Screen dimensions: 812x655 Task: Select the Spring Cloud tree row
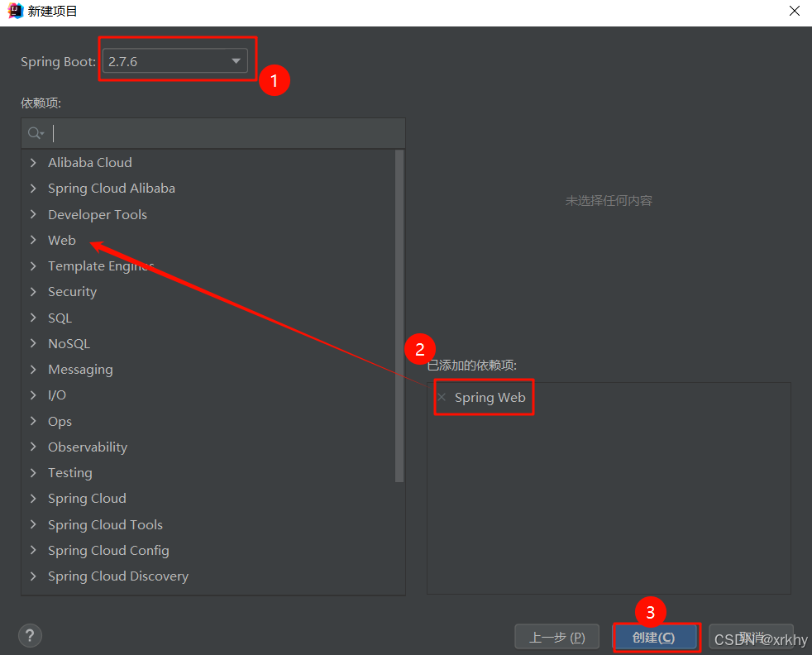[x=208, y=499]
